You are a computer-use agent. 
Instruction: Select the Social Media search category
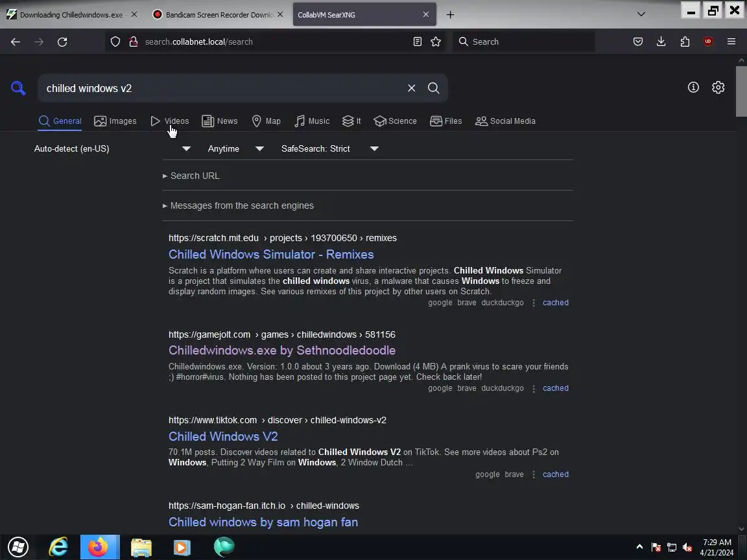pyautogui.click(x=506, y=121)
